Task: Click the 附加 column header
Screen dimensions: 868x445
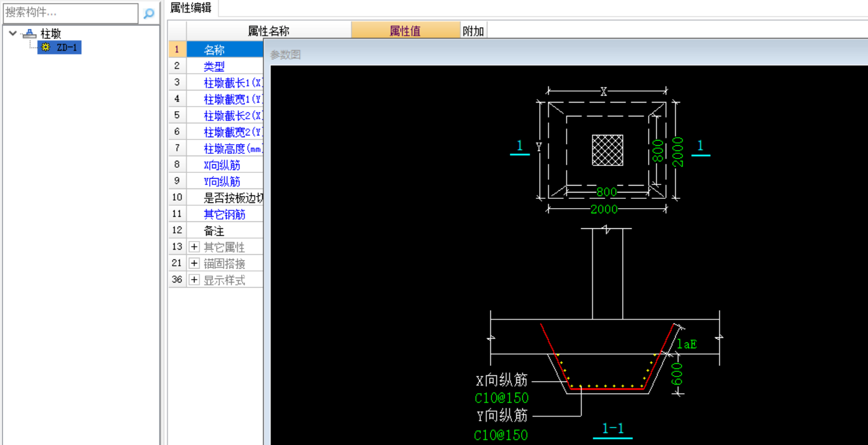Action: [x=473, y=31]
